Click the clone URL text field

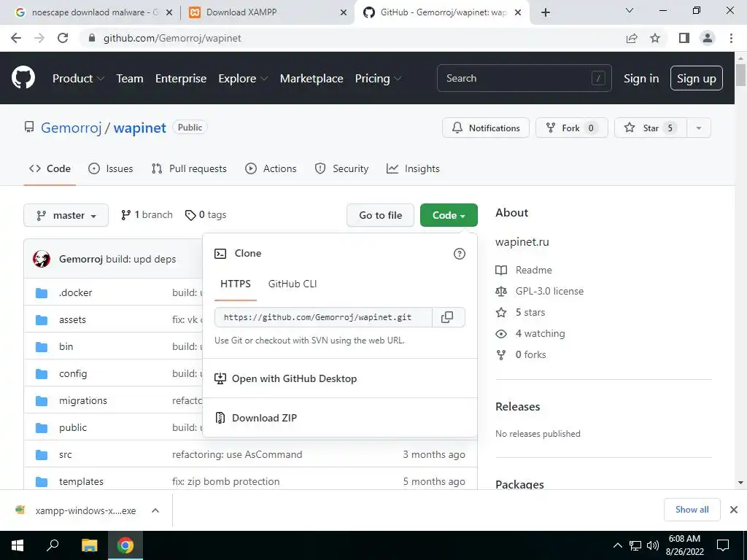tap(323, 317)
